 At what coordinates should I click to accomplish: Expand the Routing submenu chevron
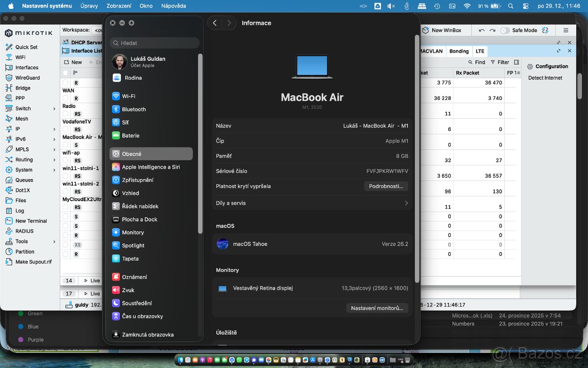pyautogui.click(x=54, y=159)
